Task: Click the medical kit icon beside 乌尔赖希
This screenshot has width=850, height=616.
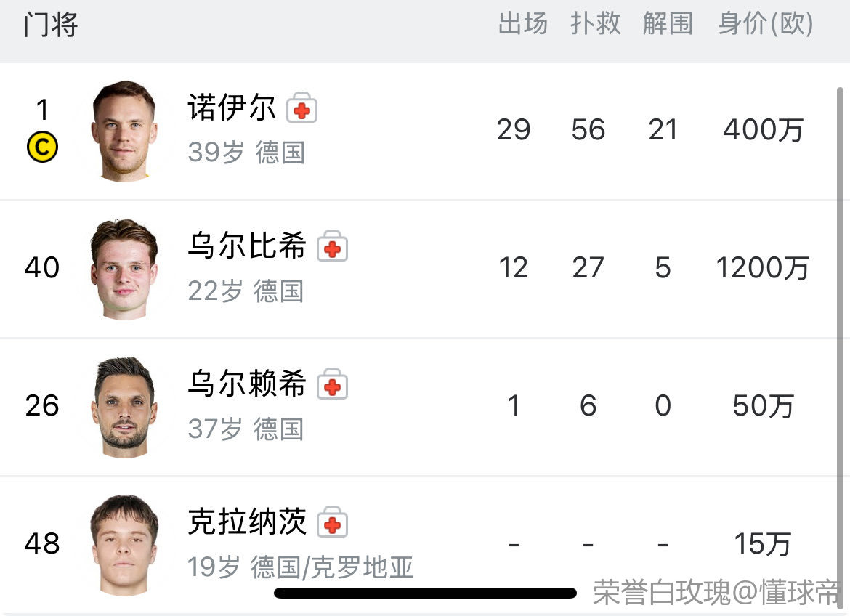Action: (332, 385)
